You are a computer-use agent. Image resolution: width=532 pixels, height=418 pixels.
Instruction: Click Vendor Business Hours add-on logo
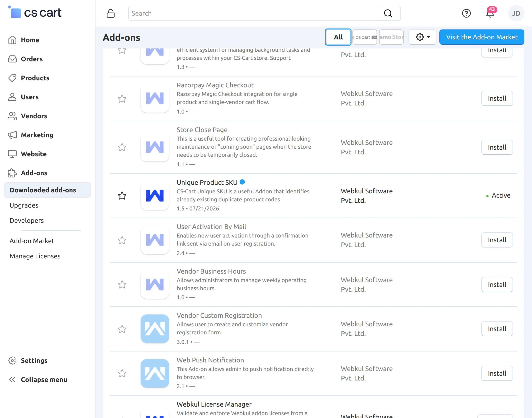pyautogui.click(x=155, y=284)
